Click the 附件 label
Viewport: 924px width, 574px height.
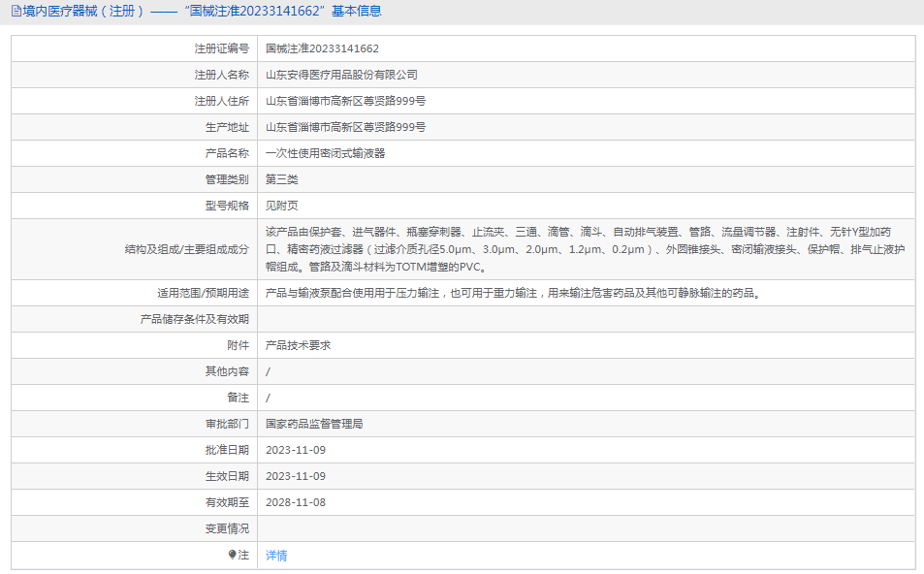[x=239, y=345]
